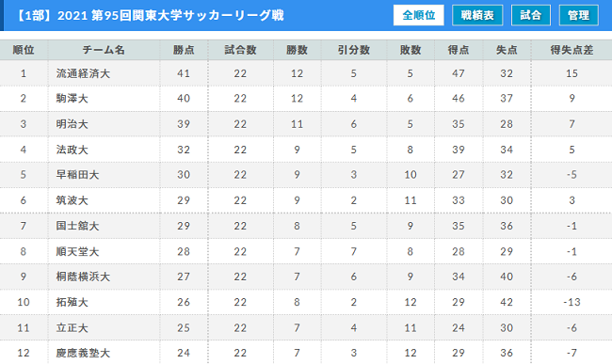This screenshot has height=364, width=612.
Task: Select the 順位 column header
Action: coord(24,50)
